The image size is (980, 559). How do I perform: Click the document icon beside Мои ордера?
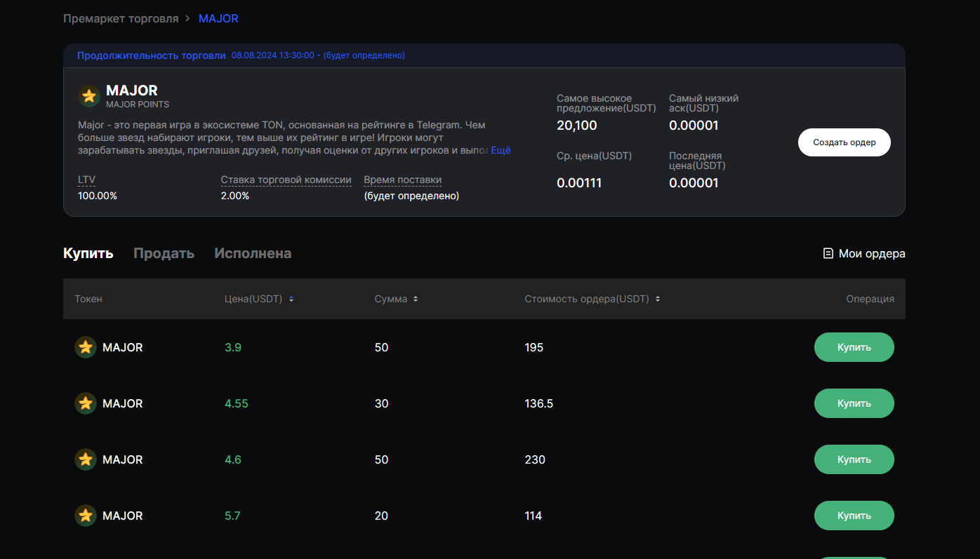point(828,253)
